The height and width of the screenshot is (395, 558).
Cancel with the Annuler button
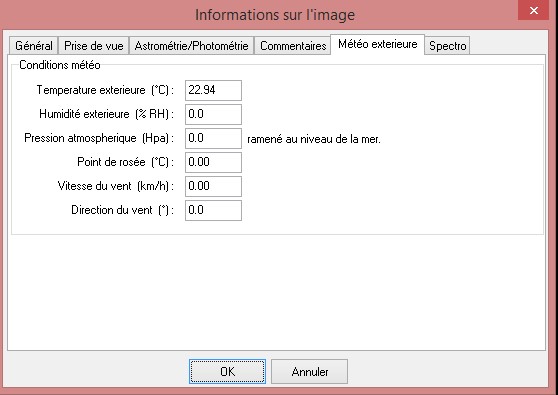[x=310, y=372]
